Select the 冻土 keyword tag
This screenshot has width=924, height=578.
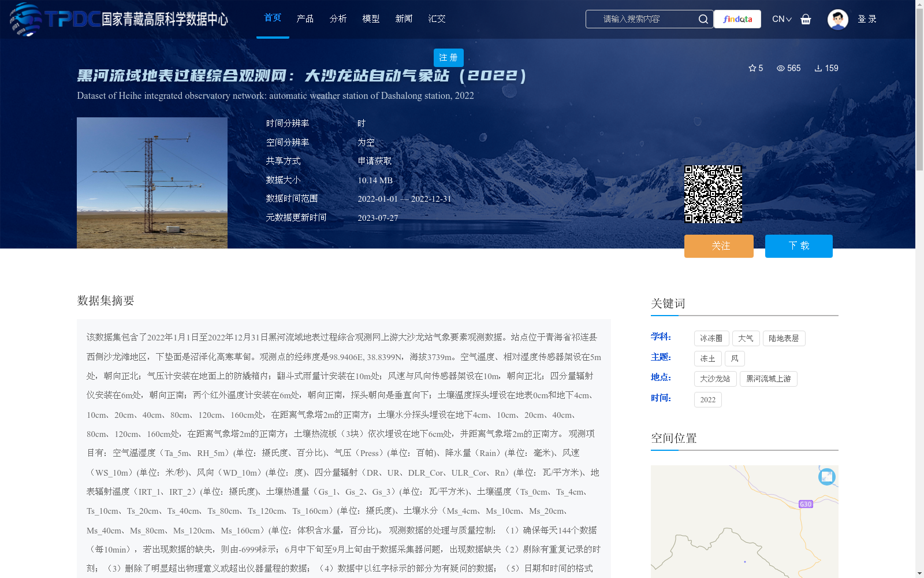pyautogui.click(x=708, y=358)
